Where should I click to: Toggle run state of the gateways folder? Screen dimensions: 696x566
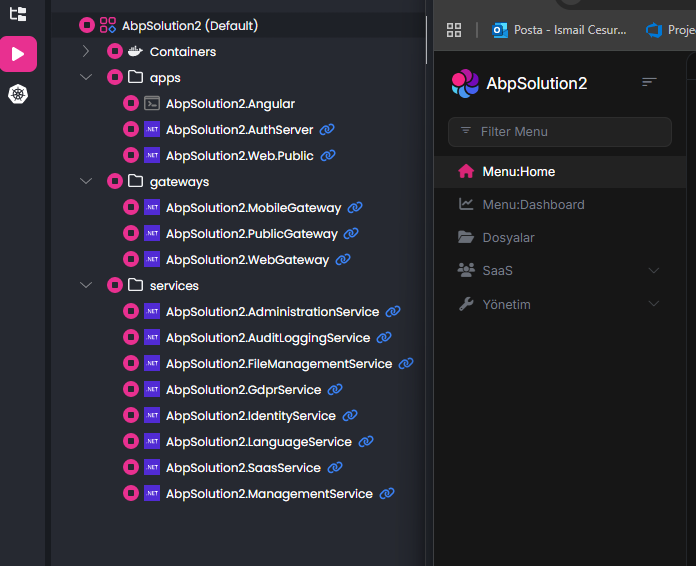coord(114,181)
